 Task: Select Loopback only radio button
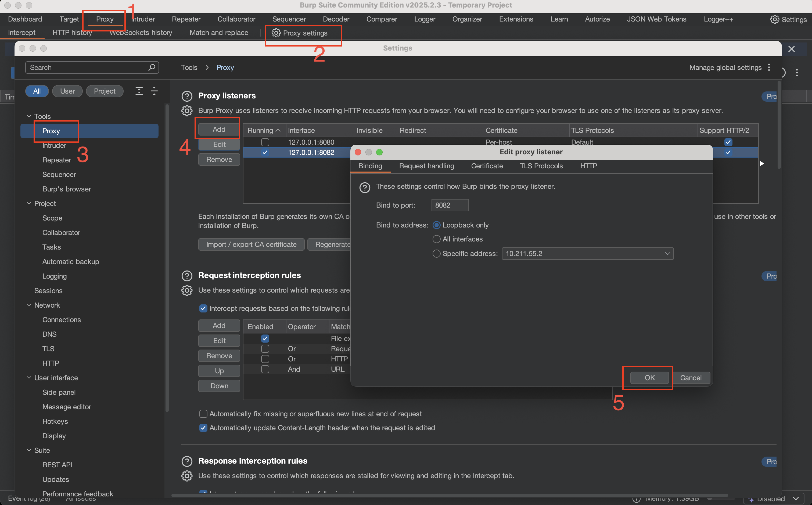click(436, 225)
